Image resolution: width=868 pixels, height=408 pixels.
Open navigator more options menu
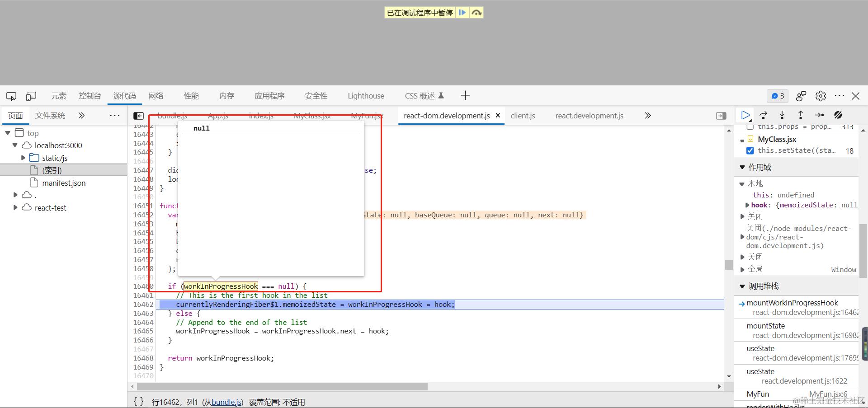coord(115,116)
